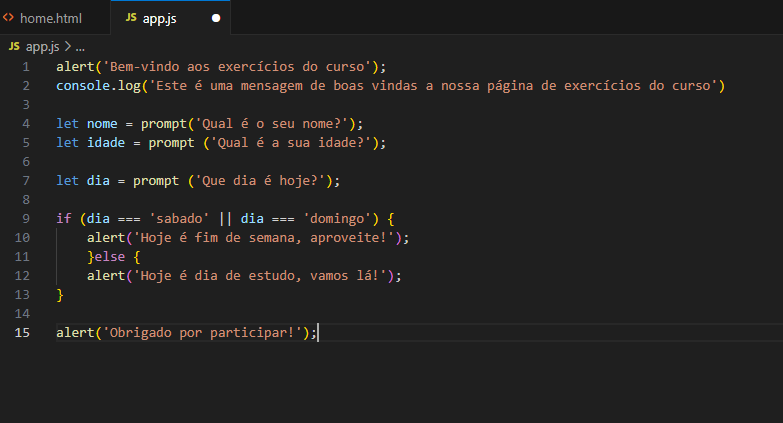Click the variable nome on line 4

coord(102,124)
